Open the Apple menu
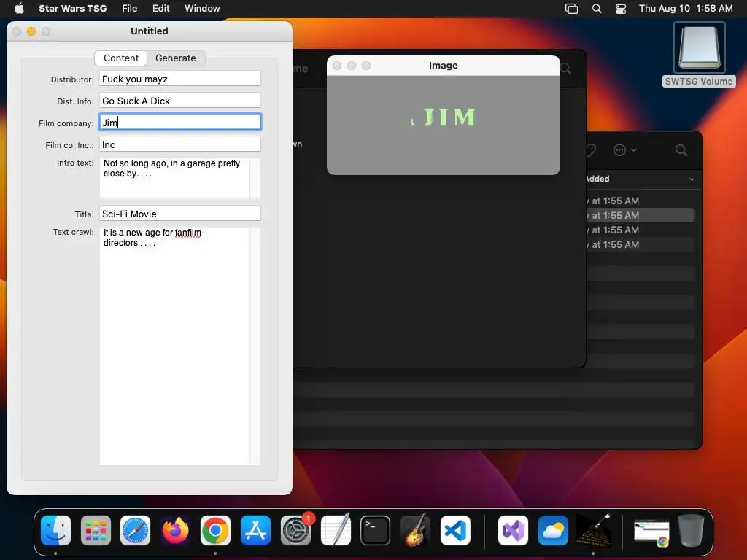The width and height of the screenshot is (747, 560). pyautogui.click(x=19, y=9)
